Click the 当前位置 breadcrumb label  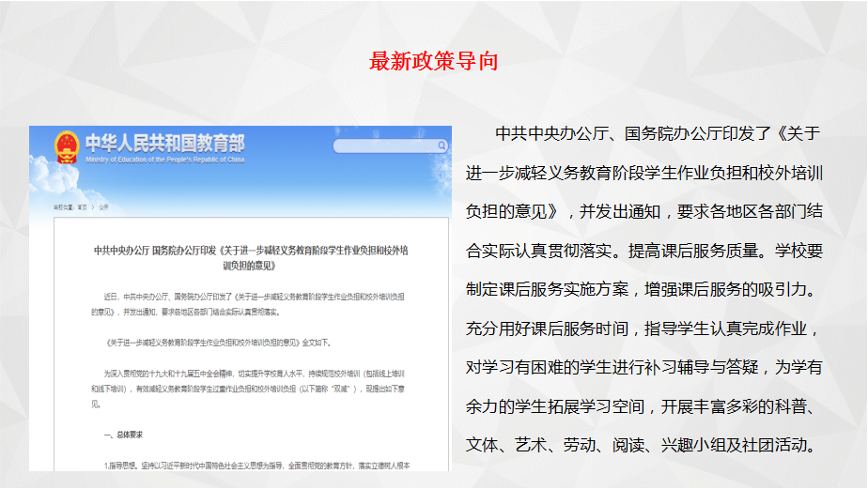pos(62,206)
